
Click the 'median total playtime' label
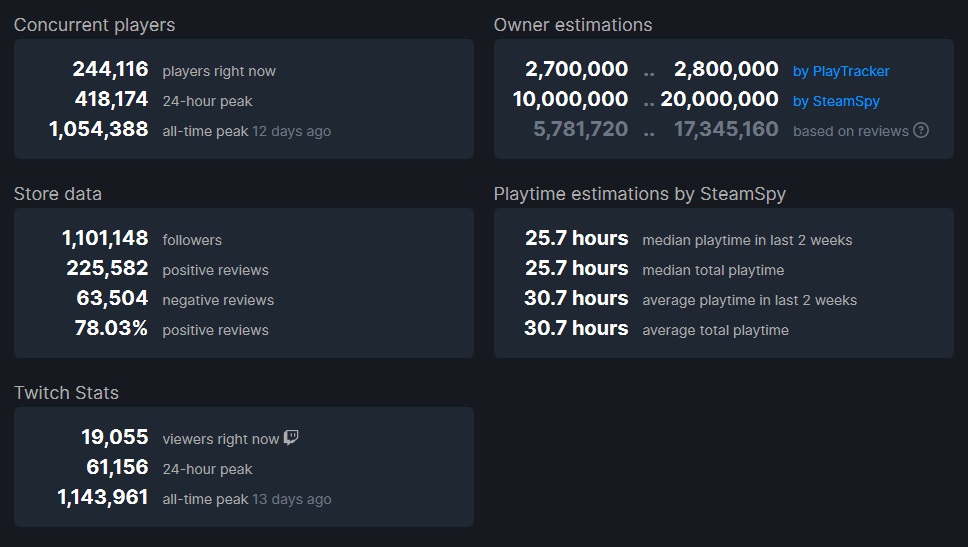click(x=713, y=270)
